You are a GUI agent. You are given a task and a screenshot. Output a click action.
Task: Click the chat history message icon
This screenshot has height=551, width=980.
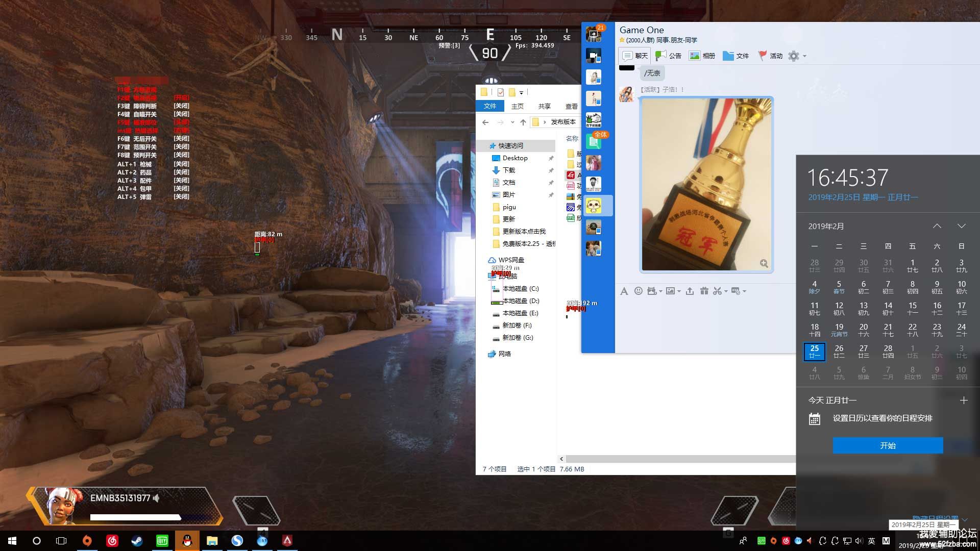pos(736,291)
